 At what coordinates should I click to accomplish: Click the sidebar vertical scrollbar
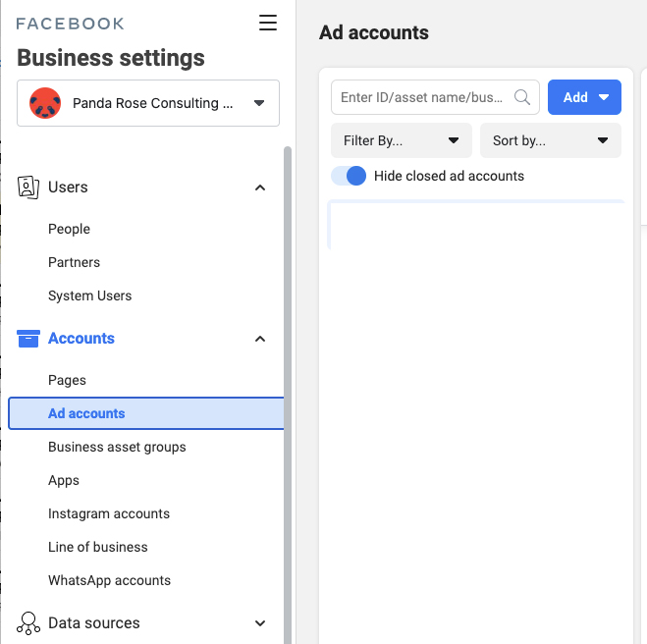288,395
